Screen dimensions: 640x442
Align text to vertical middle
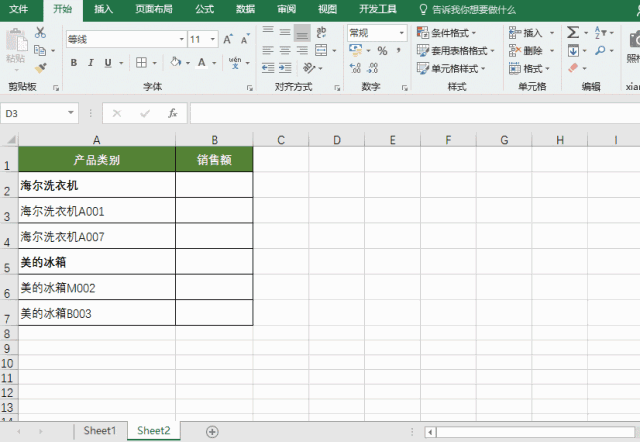coord(285,32)
